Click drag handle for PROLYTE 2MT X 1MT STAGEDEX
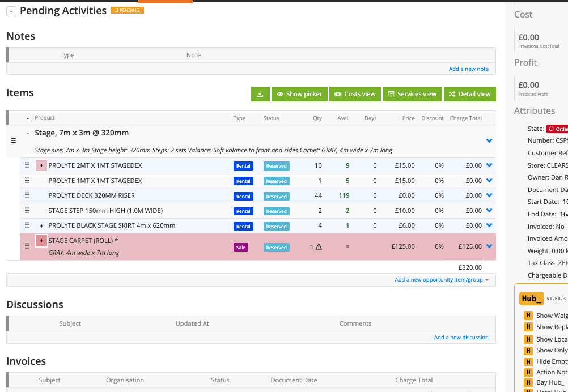This screenshot has height=392, width=568. (27, 165)
